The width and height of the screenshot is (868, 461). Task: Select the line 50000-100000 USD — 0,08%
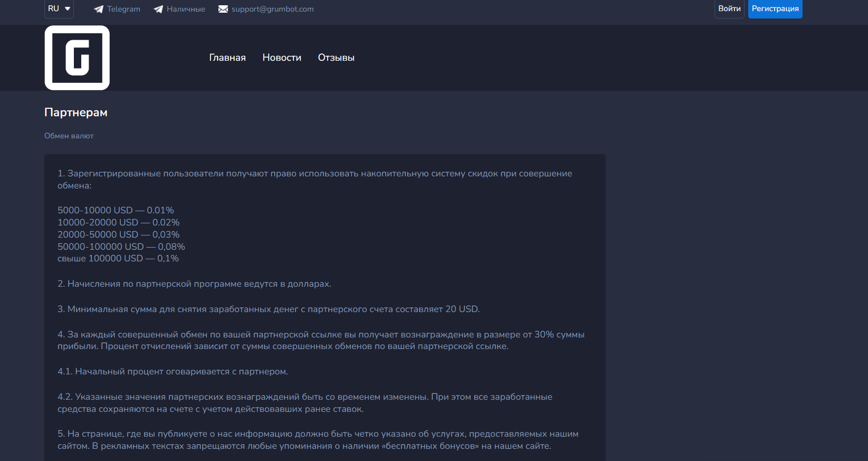pos(121,247)
